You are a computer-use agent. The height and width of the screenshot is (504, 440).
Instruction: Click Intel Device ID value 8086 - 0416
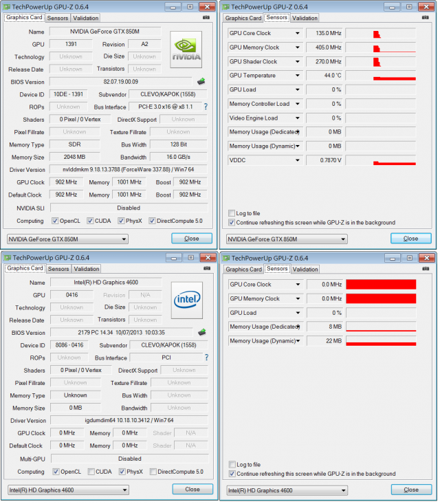(x=69, y=346)
